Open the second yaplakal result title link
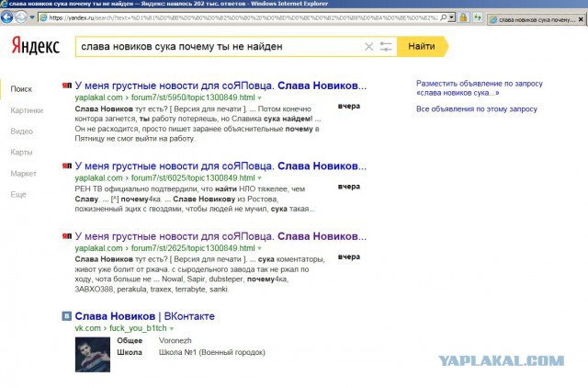This screenshot has height=388, width=588. [x=220, y=165]
